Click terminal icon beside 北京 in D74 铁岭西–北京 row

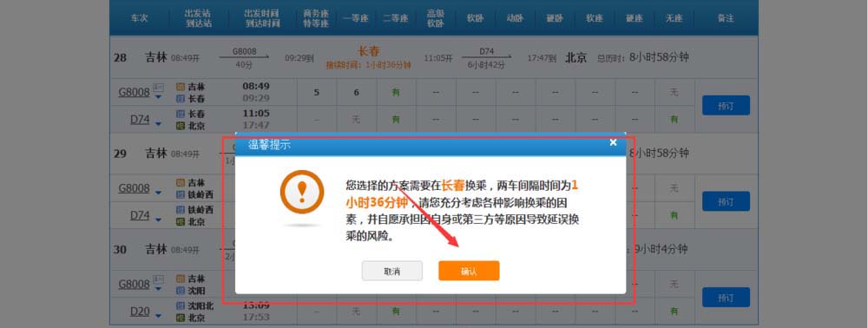click(181, 222)
